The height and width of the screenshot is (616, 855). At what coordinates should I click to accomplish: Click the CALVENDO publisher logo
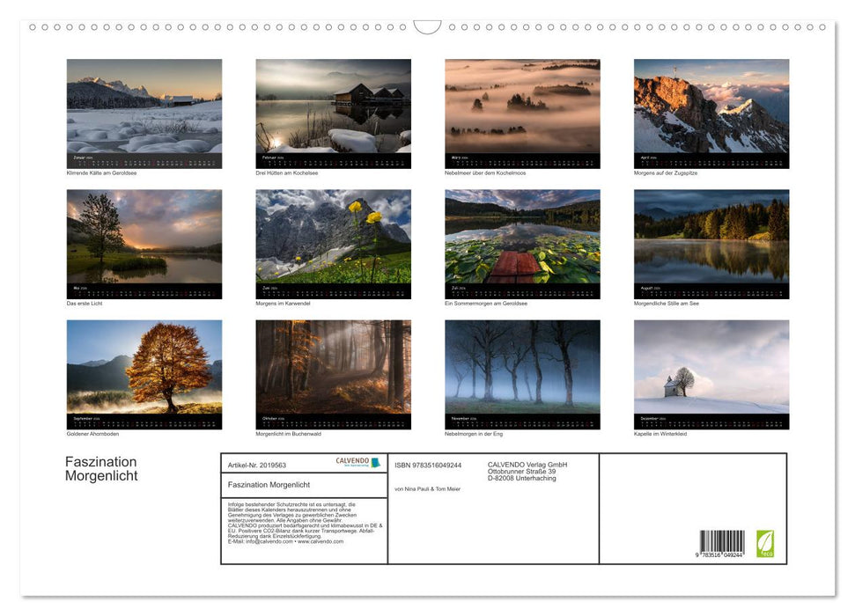click(x=357, y=461)
